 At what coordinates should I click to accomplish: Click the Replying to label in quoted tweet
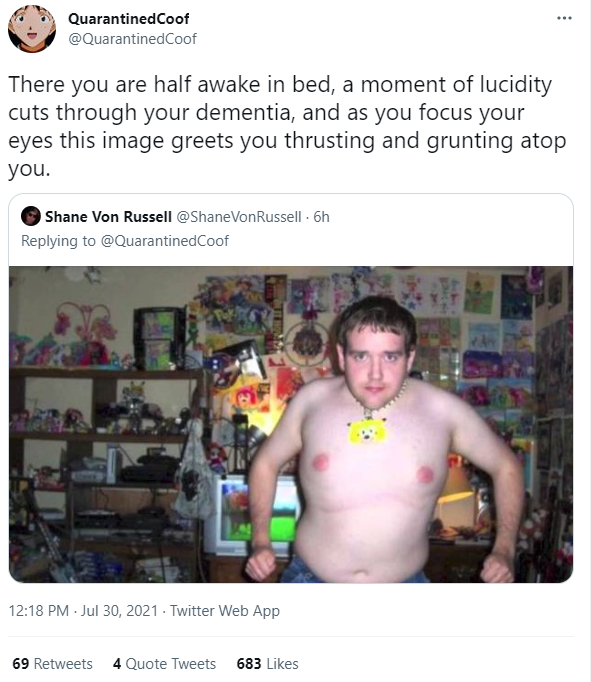pyautogui.click(x=58, y=241)
